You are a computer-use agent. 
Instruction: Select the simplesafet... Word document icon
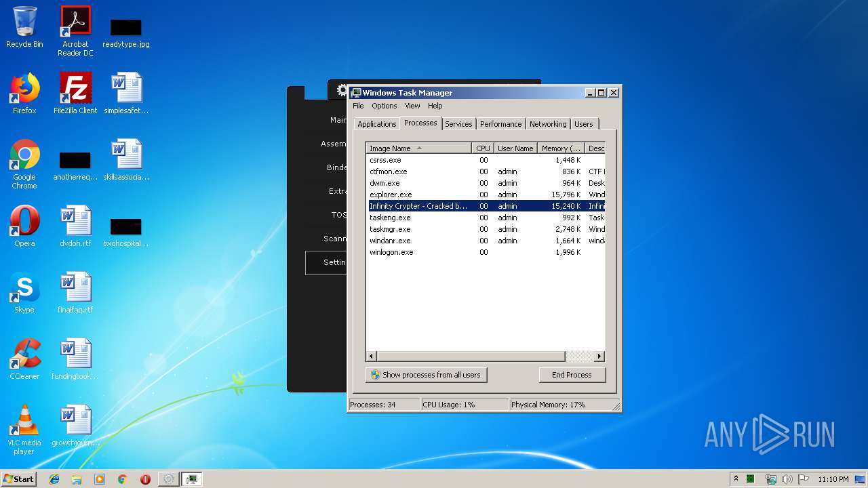[126, 94]
